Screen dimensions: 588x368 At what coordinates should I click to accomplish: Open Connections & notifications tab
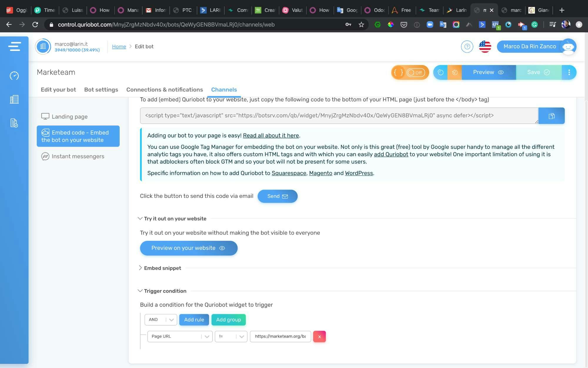pyautogui.click(x=164, y=89)
